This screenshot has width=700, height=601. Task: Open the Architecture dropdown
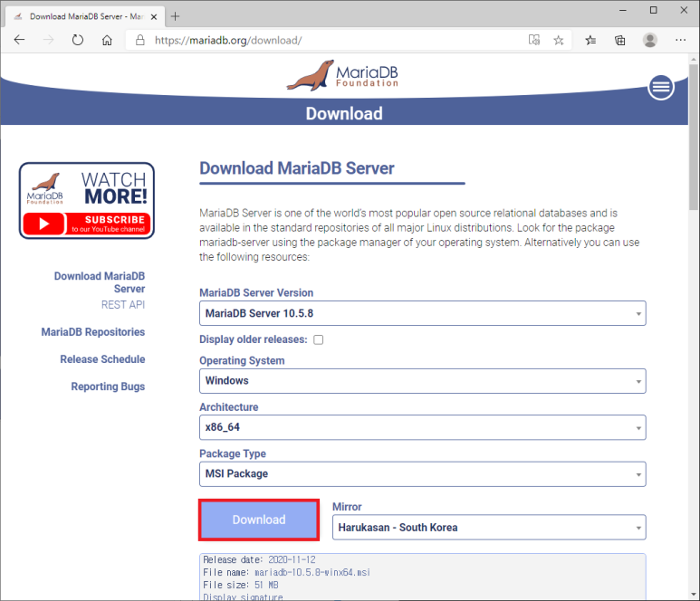point(422,427)
